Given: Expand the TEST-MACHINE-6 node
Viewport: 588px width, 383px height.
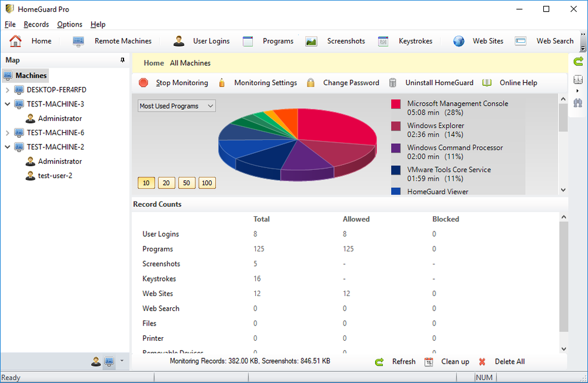Looking at the screenshot, I should pyautogui.click(x=8, y=133).
